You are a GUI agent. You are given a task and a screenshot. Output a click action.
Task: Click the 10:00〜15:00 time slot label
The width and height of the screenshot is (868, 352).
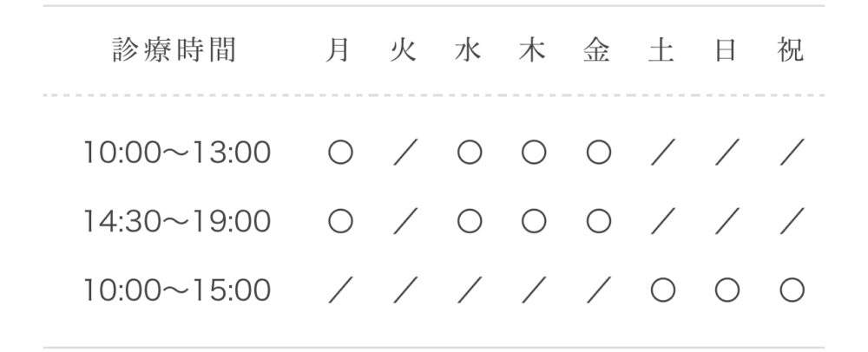[x=177, y=290]
